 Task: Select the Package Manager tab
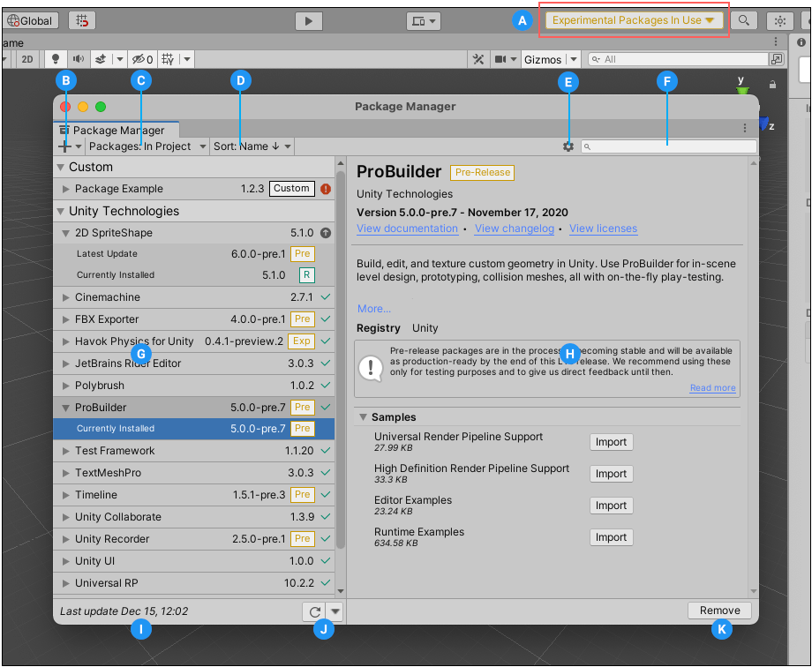click(x=117, y=130)
